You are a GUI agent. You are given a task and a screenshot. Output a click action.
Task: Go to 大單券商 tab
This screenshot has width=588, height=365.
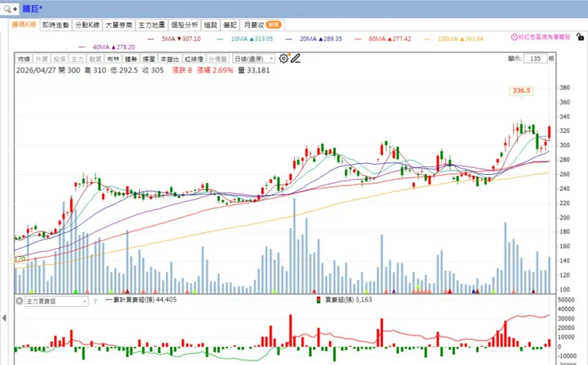(118, 25)
